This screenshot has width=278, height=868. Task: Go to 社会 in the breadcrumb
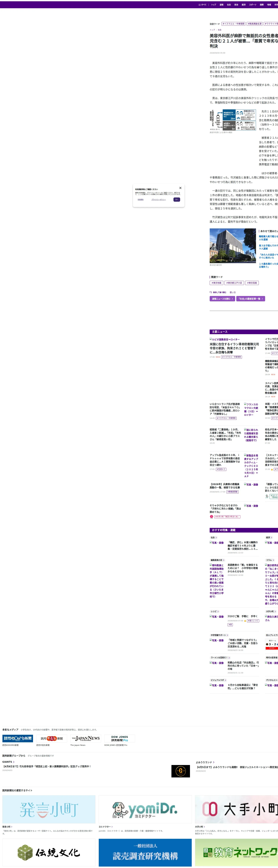tap(220, 30)
